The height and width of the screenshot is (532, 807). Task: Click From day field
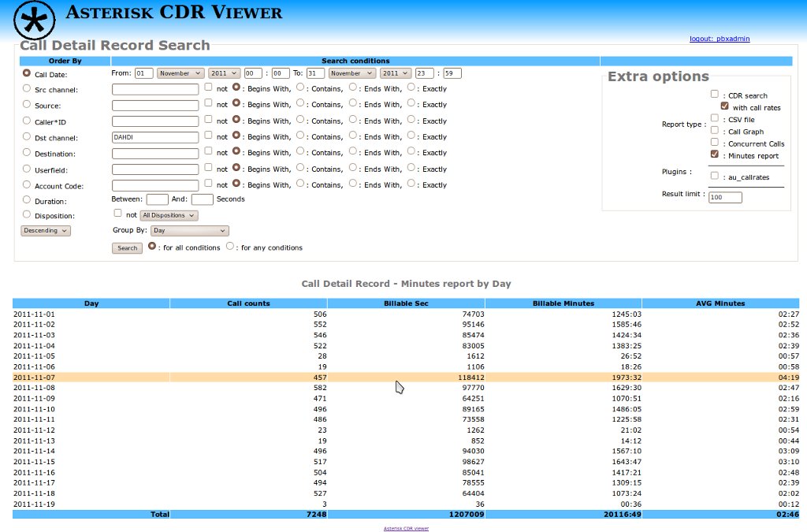[143, 73]
